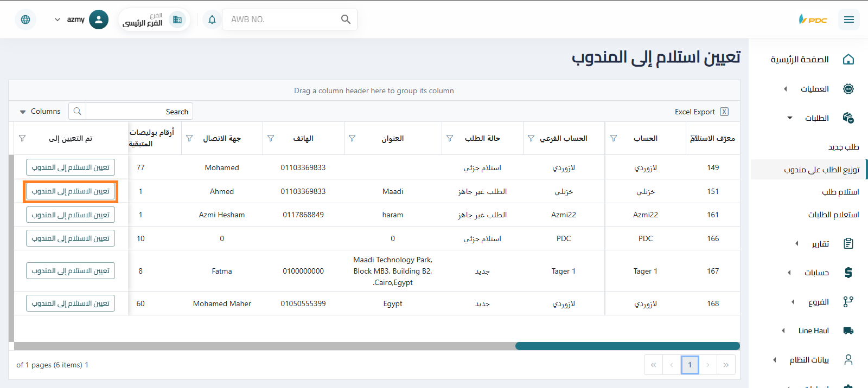Open استلام طلب submenu item
868x388 pixels.
(840, 192)
